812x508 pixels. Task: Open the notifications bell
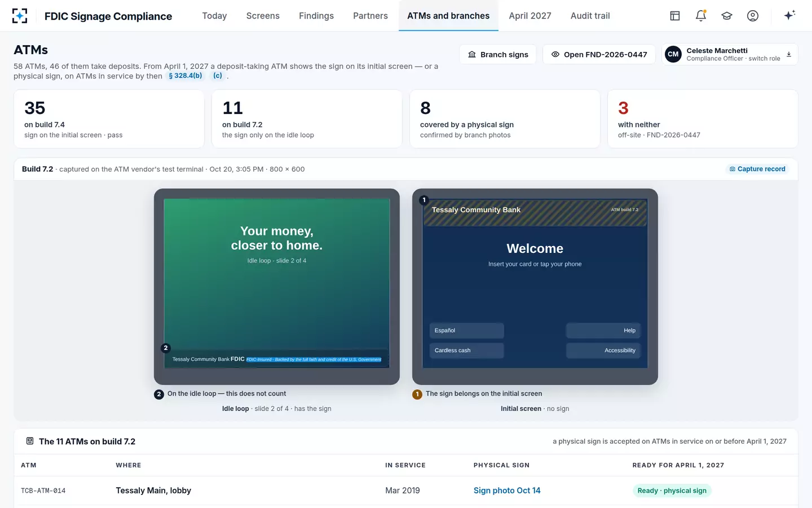point(701,16)
